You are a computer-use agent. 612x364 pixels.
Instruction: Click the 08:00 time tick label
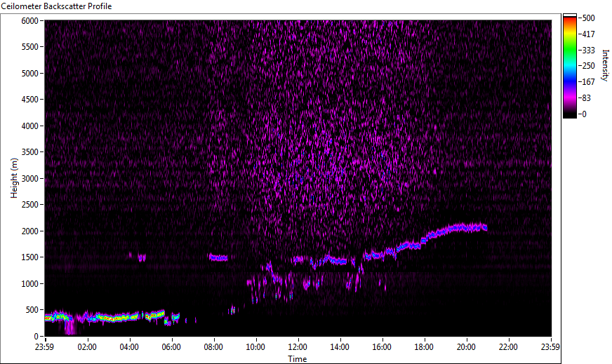tap(213, 347)
